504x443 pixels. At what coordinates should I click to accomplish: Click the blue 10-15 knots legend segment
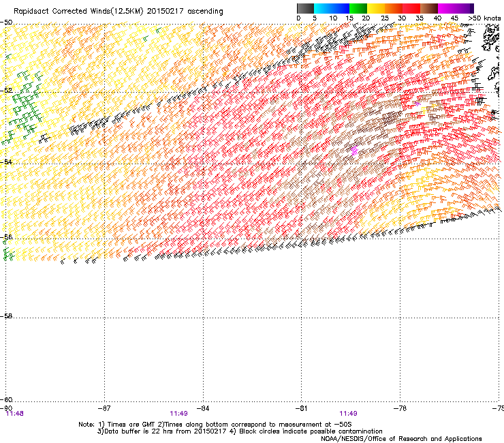pyautogui.click(x=341, y=8)
